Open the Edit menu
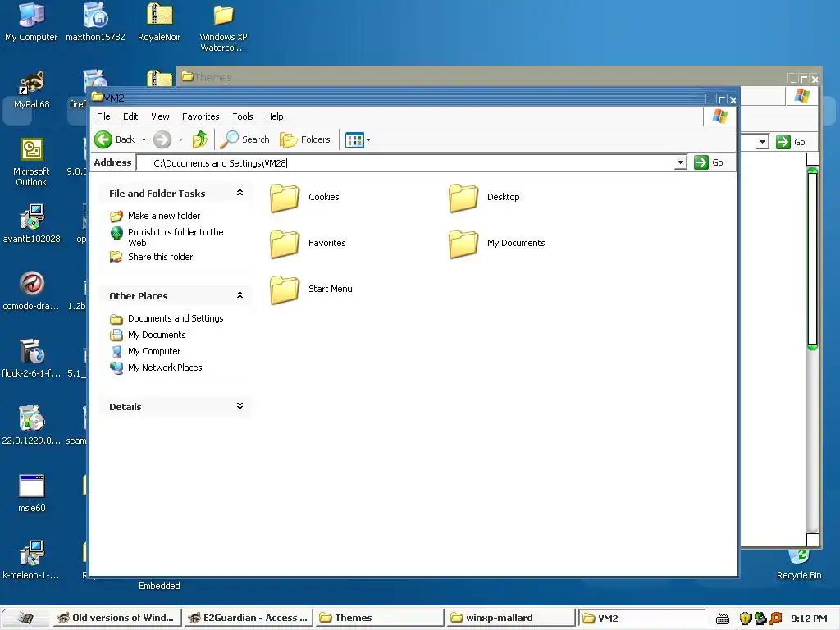Viewport: 840px width, 630px height. pos(130,116)
